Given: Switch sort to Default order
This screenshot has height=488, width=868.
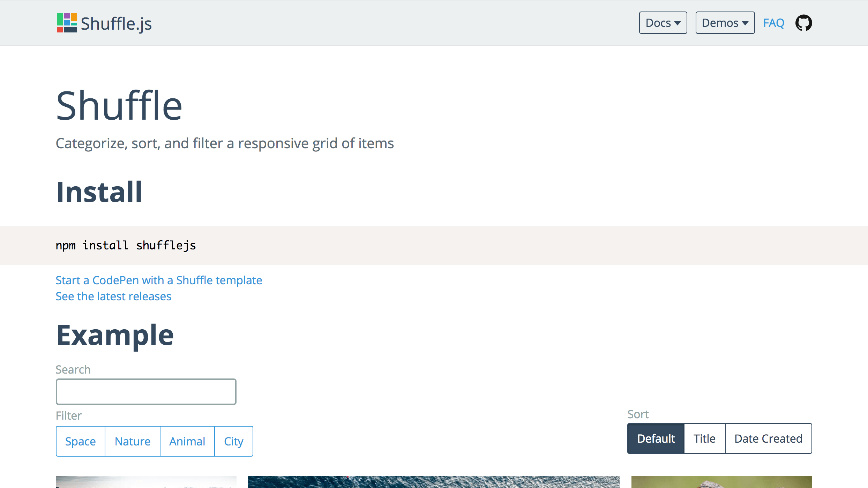Looking at the screenshot, I should point(656,438).
